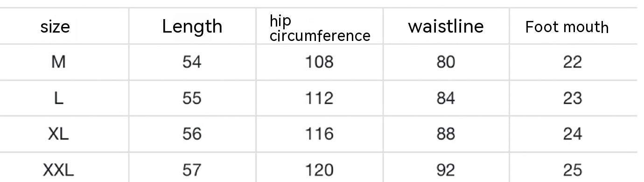Select the Length value 54
The width and height of the screenshot is (644, 182).
click(x=192, y=62)
